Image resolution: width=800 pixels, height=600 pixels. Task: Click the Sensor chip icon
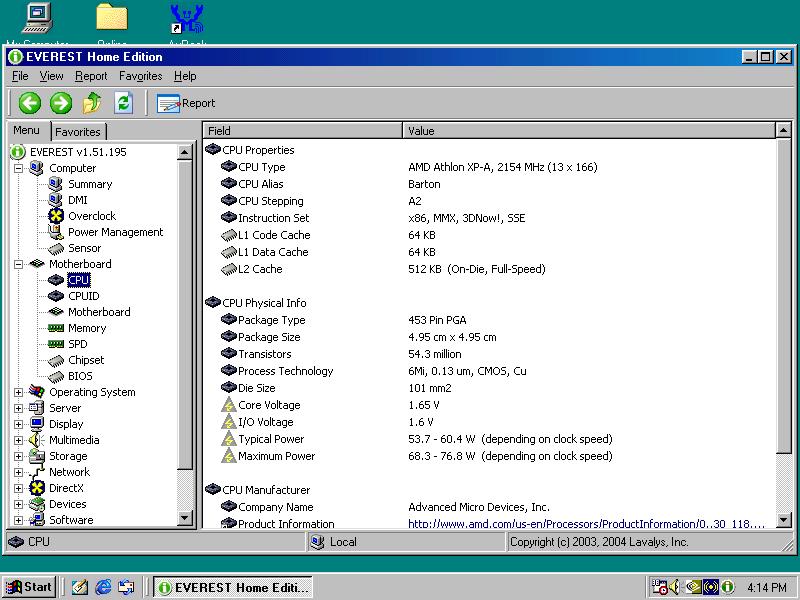coord(55,248)
